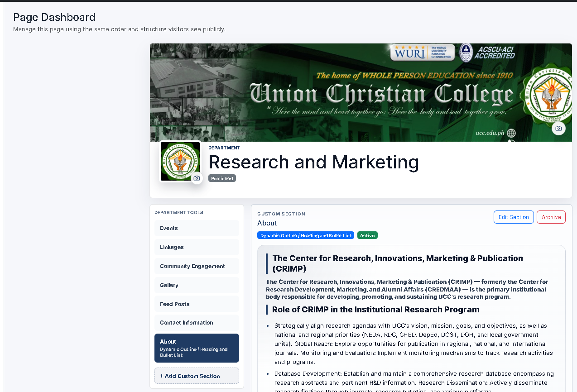
Task: Click the camera icon on cover banner
Action: click(558, 128)
